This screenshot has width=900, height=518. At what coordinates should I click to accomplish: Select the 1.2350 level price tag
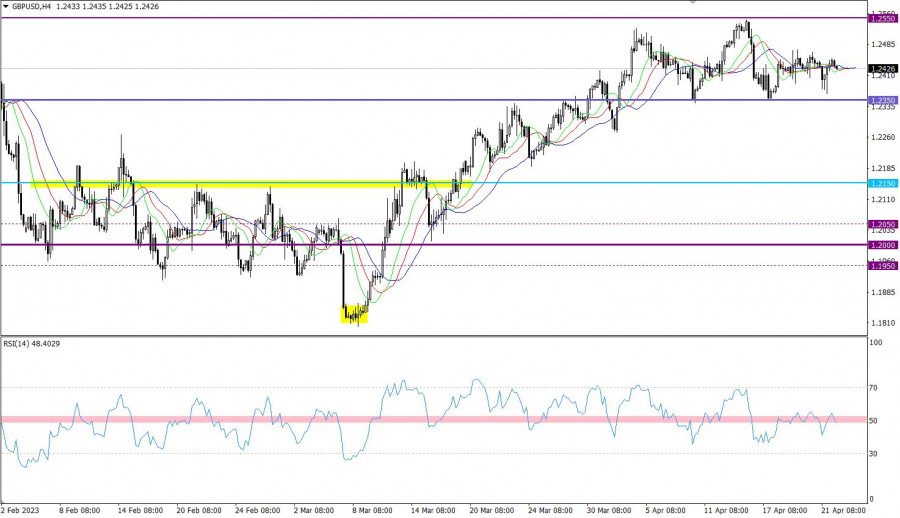(882, 100)
